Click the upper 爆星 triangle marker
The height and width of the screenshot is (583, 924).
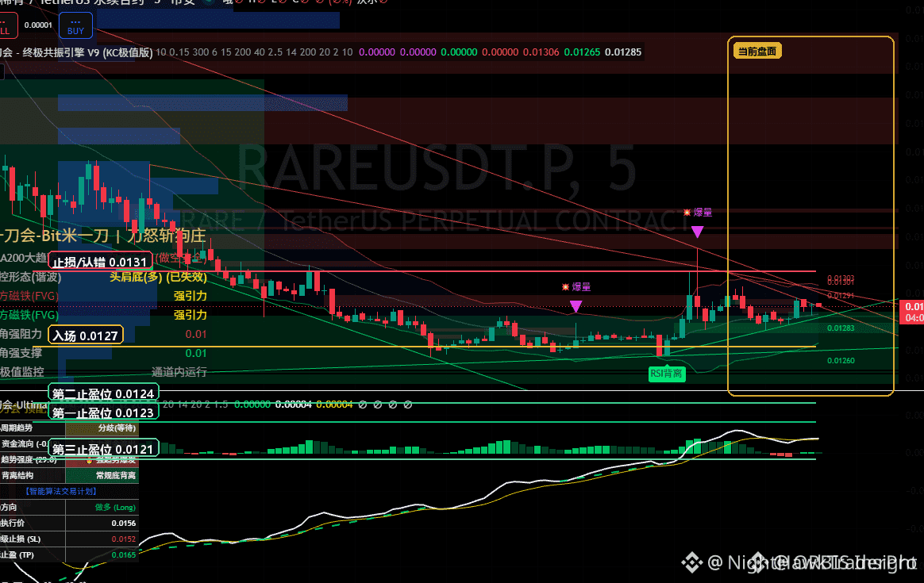point(697,232)
